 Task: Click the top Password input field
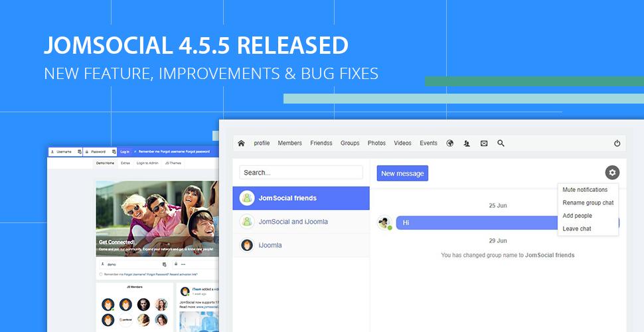tap(100, 151)
